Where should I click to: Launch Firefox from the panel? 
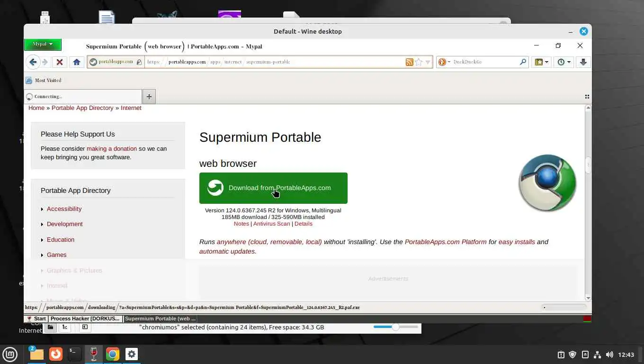[x=56, y=354]
